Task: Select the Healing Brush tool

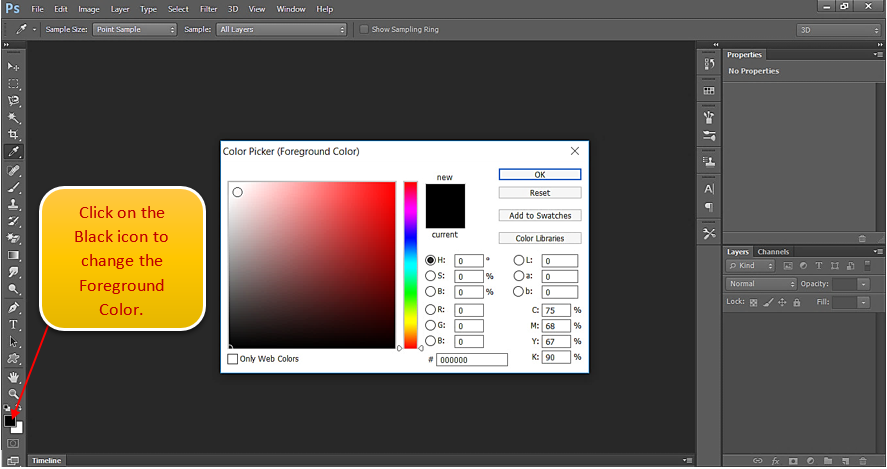Action: click(x=13, y=170)
